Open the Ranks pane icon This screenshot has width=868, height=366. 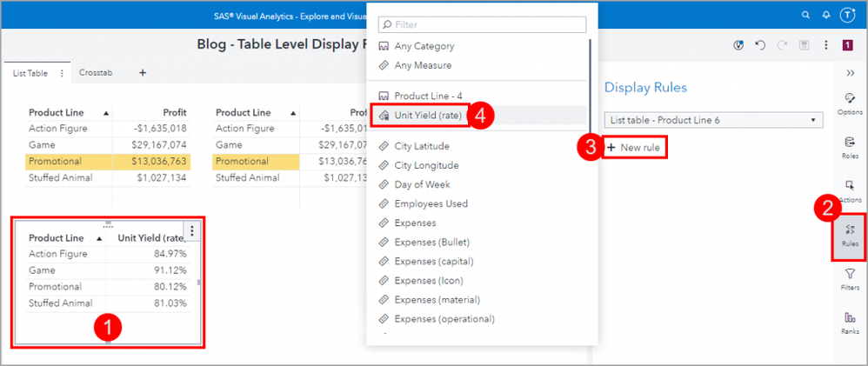click(x=850, y=323)
